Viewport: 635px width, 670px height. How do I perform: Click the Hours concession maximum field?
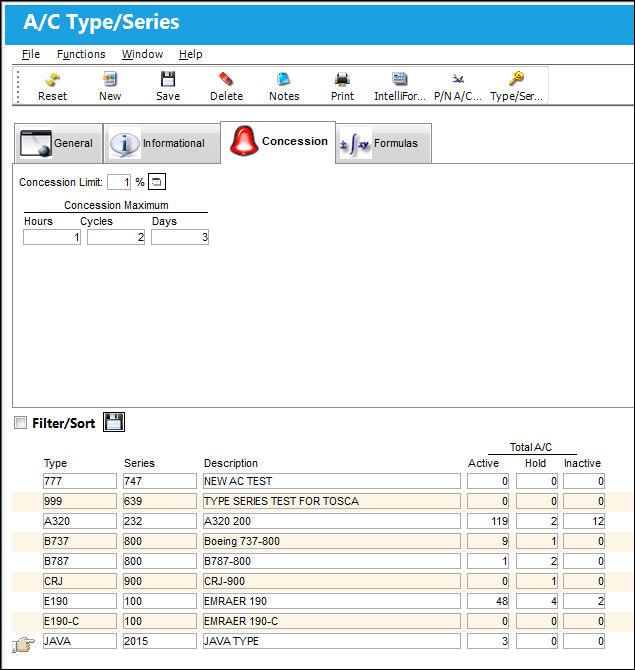(52, 237)
